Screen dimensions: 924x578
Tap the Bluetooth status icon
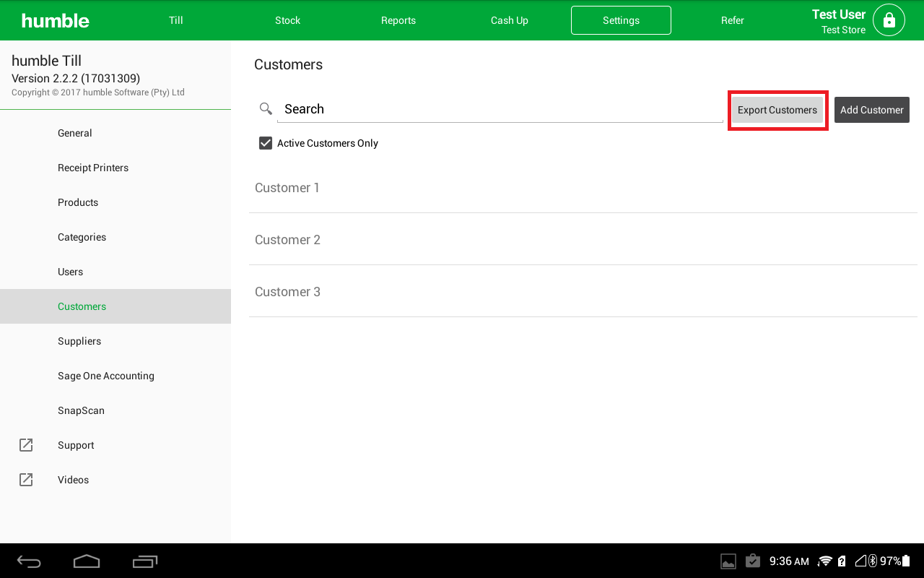[x=873, y=561]
